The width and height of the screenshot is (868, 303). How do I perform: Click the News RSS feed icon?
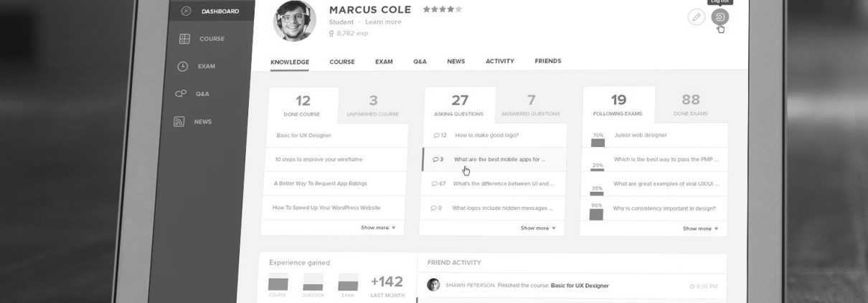(x=179, y=122)
